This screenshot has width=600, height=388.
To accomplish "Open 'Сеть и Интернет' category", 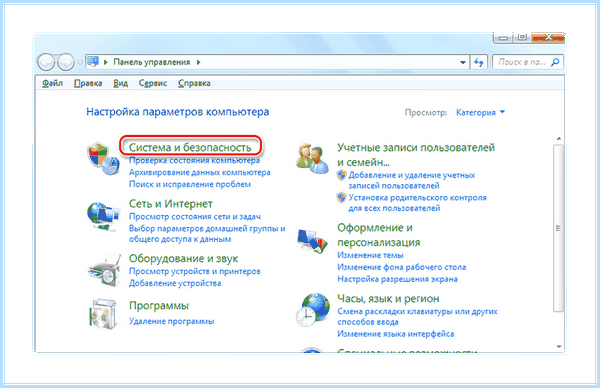I will click(x=171, y=204).
